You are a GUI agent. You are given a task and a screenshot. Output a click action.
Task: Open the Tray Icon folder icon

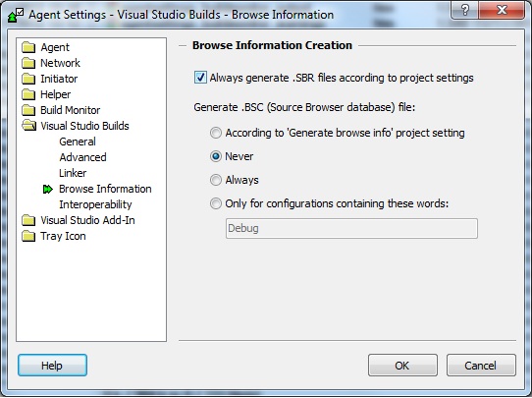click(x=28, y=236)
